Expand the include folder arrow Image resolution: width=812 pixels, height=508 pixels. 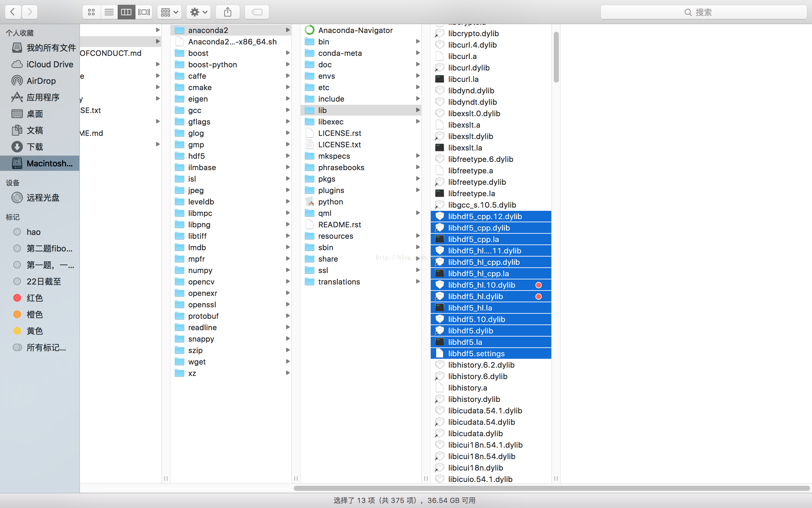point(418,98)
